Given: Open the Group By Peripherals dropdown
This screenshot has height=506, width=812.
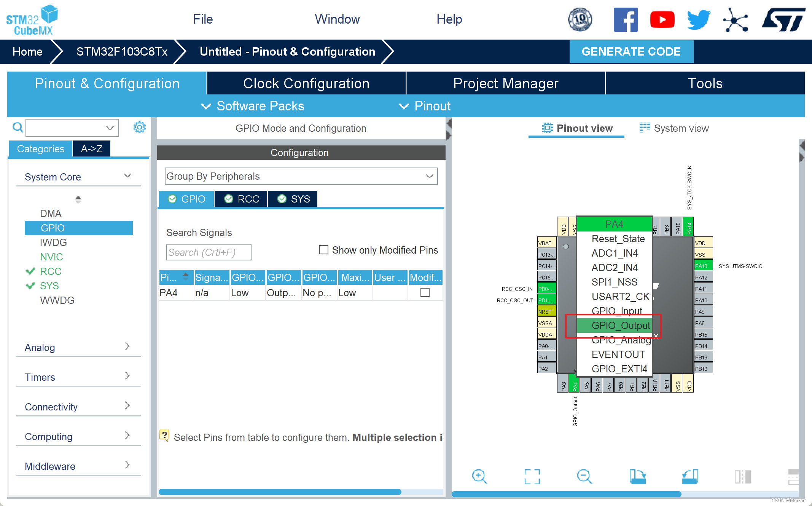Looking at the screenshot, I should pyautogui.click(x=301, y=176).
